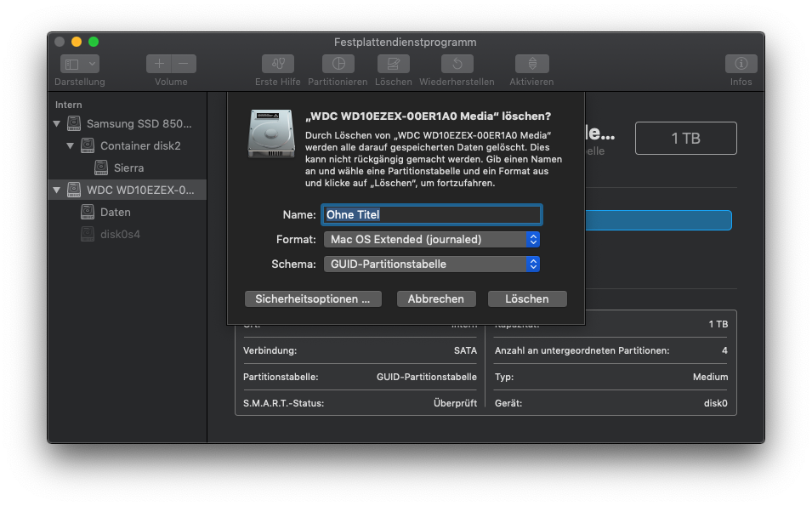The width and height of the screenshot is (812, 506).
Task: Click the Daten volume drive icon
Action: click(88, 212)
